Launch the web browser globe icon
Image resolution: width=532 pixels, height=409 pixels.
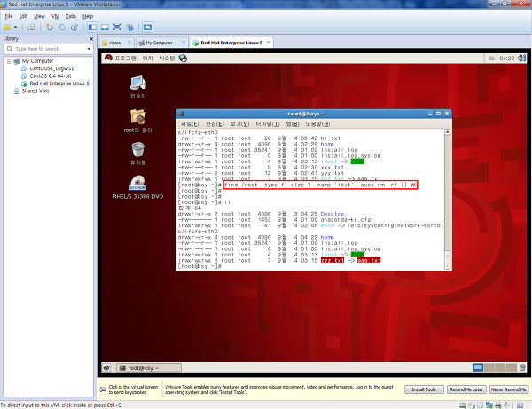coord(183,59)
